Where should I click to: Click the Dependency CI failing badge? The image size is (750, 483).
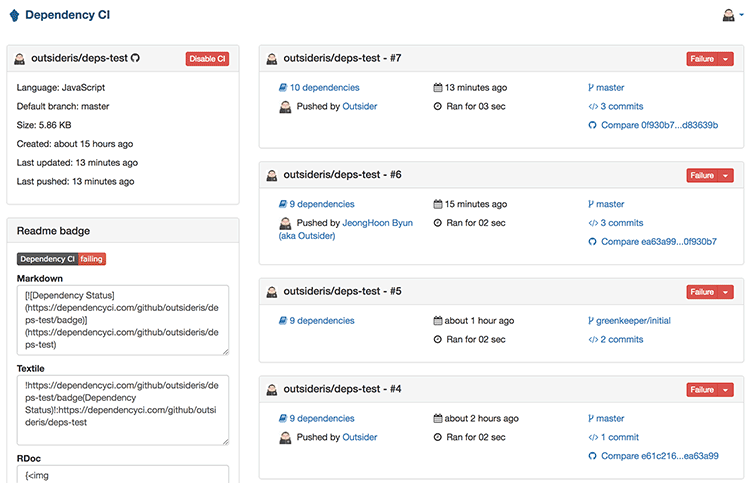tap(61, 259)
